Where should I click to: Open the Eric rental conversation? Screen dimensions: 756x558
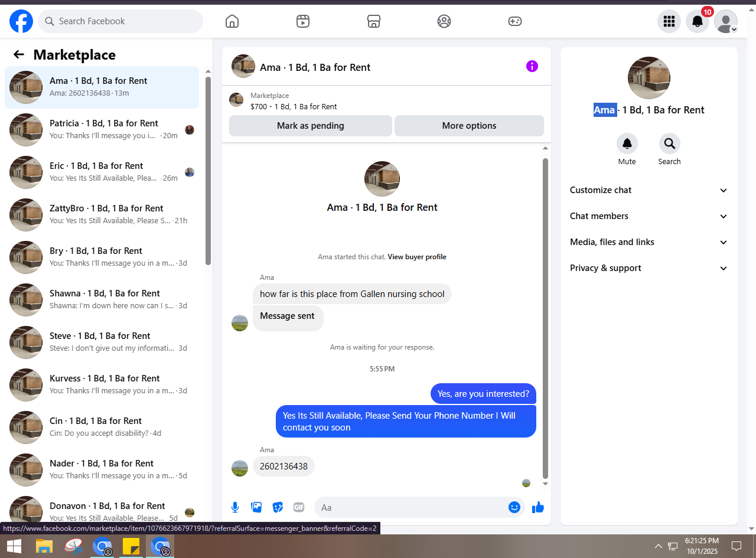pos(102,172)
